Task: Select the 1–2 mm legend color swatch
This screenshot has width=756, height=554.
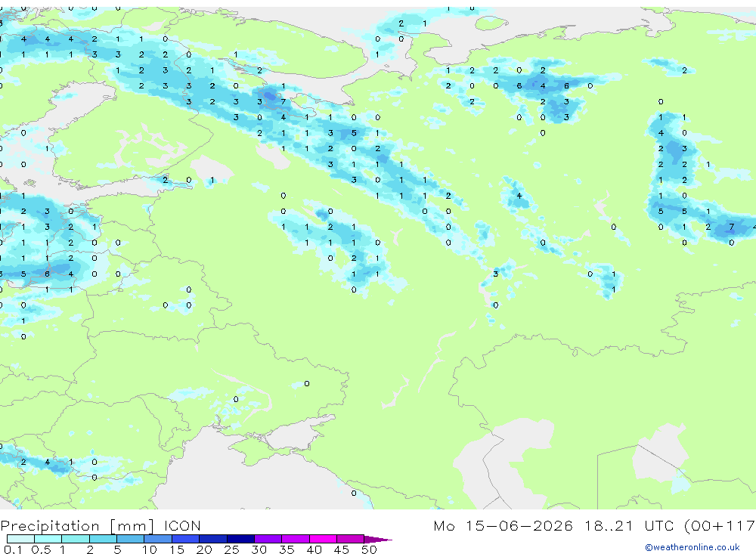Action: [76, 539]
